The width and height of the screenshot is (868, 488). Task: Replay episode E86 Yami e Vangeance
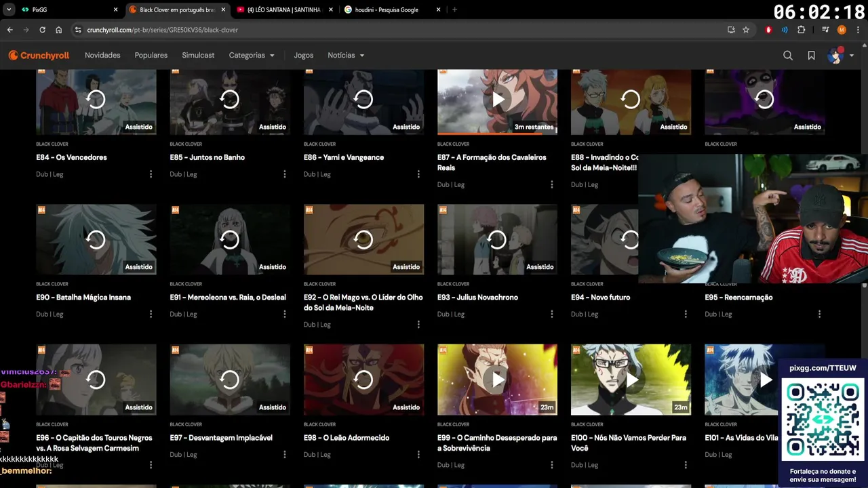click(363, 100)
